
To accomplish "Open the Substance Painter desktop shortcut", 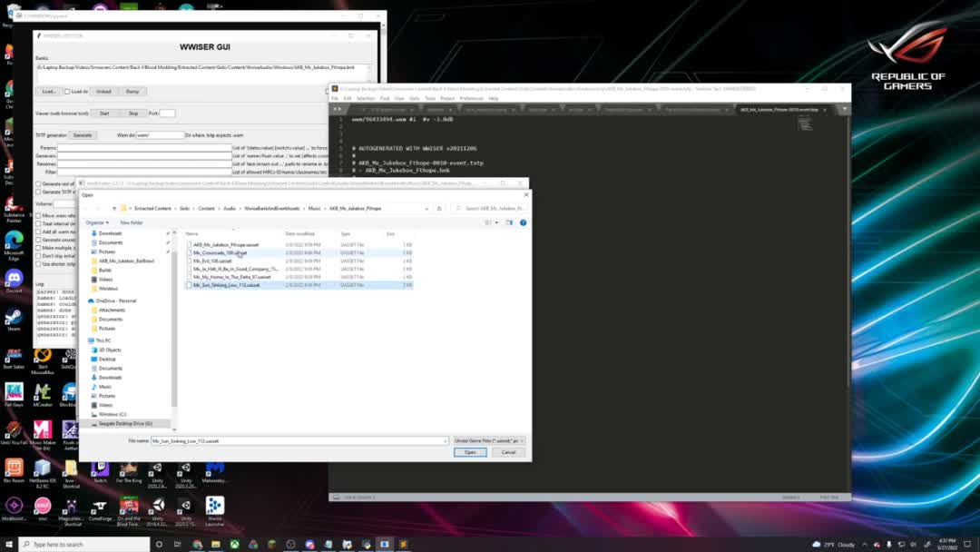I will (14, 210).
